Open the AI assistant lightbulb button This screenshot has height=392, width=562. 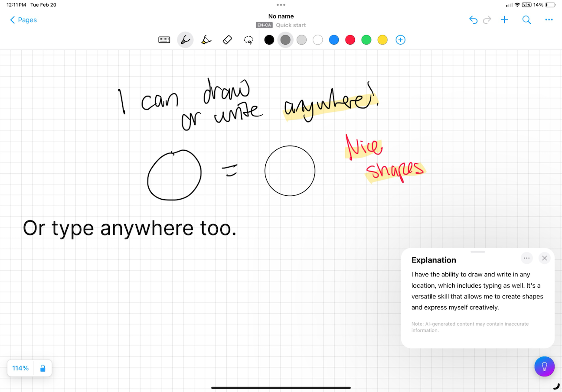545,366
